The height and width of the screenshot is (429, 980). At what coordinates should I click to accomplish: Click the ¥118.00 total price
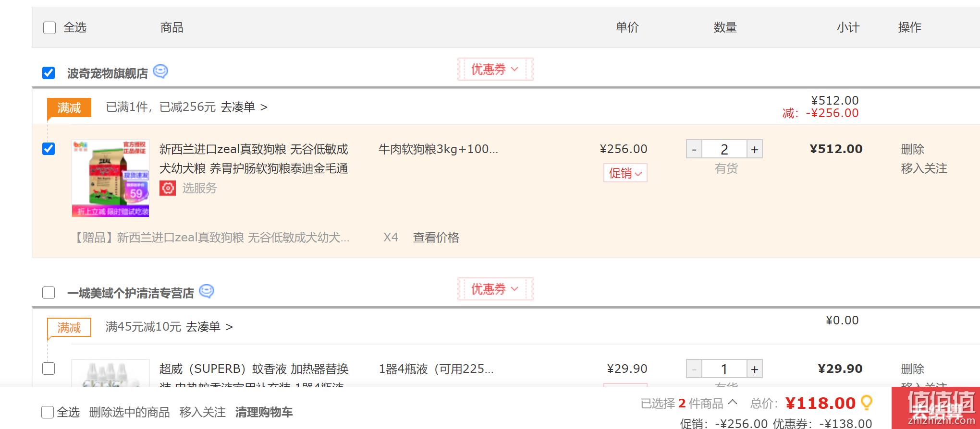pos(821,403)
